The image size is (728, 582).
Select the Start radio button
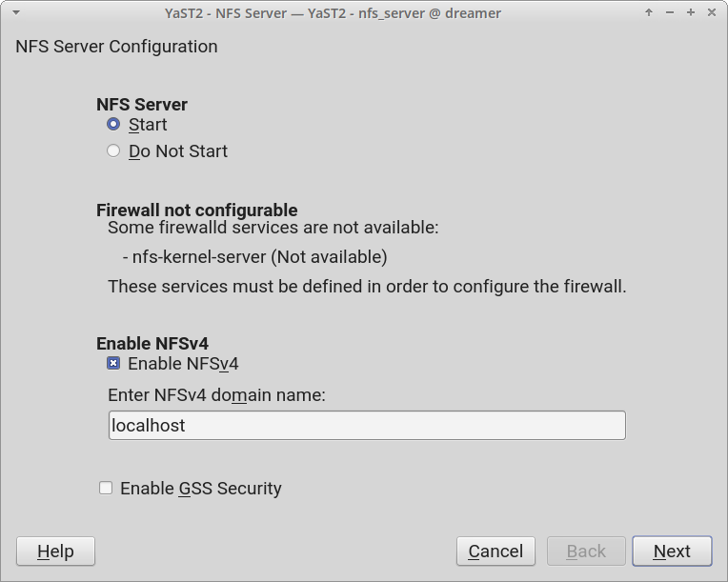(x=114, y=125)
